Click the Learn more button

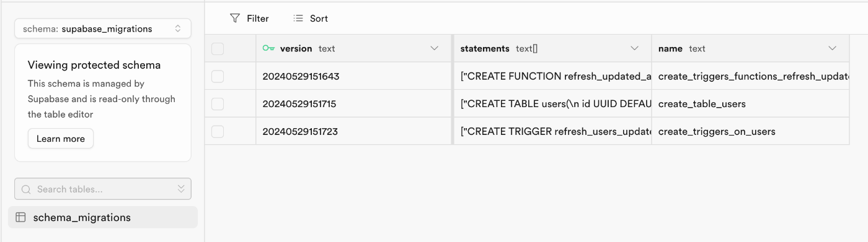61,139
